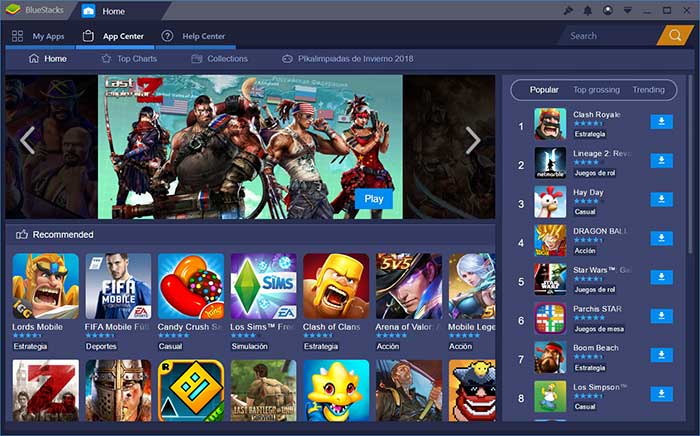Image resolution: width=700 pixels, height=436 pixels.
Task: Open the Help Center tab
Action: point(195,36)
